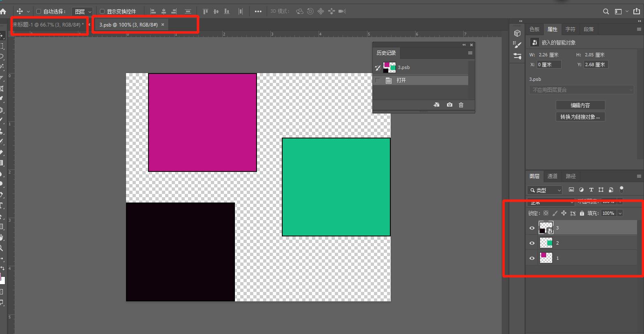Click the lock all padlock icon

[582, 213]
